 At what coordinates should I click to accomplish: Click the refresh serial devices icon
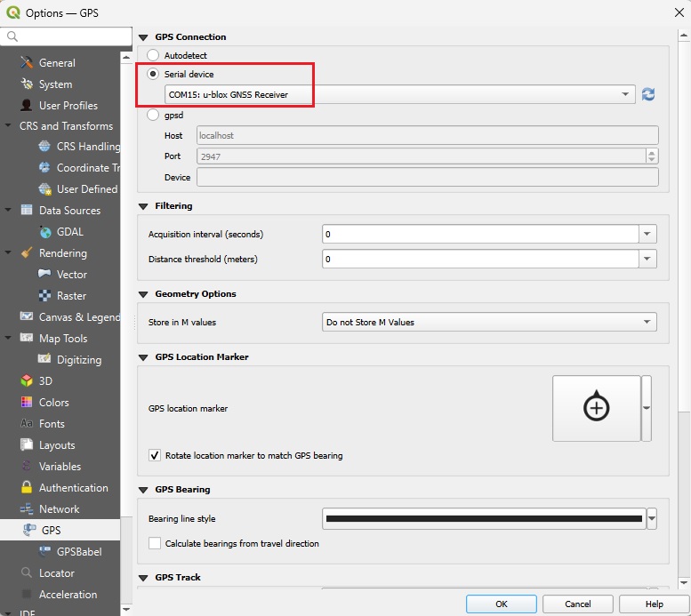[x=648, y=94]
